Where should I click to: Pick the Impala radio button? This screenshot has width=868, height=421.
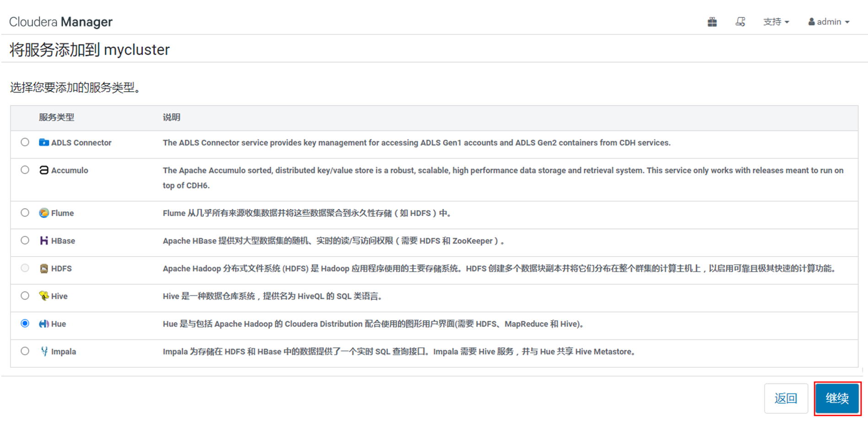click(x=25, y=351)
